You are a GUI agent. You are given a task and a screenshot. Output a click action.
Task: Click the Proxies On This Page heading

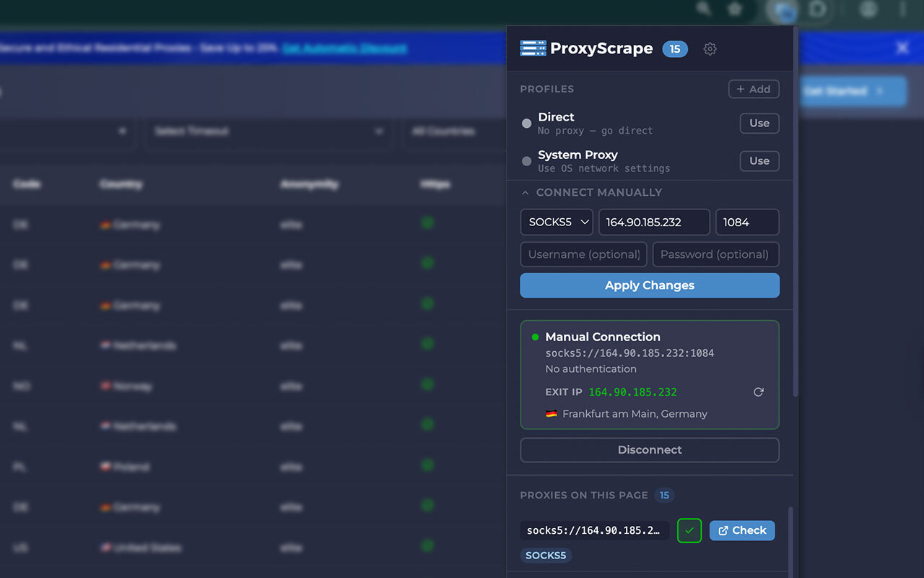pos(584,496)
